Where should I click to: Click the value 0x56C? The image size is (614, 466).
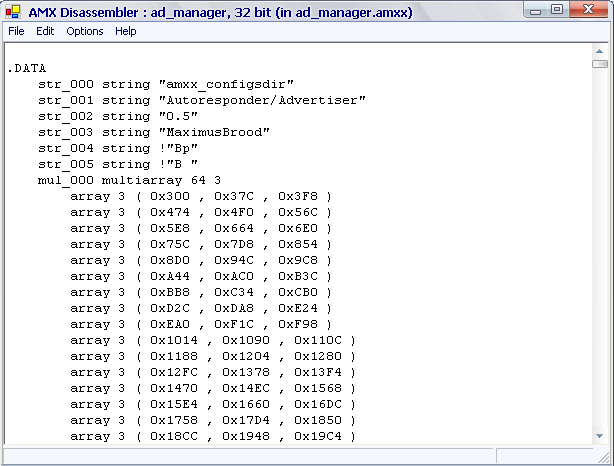(x=298, y=212)
